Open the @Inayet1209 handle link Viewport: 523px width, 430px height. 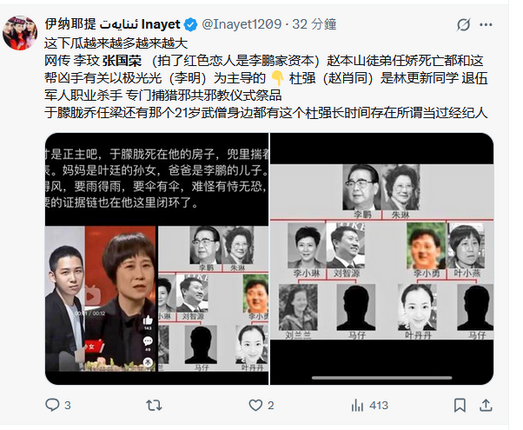click(242, 24)
